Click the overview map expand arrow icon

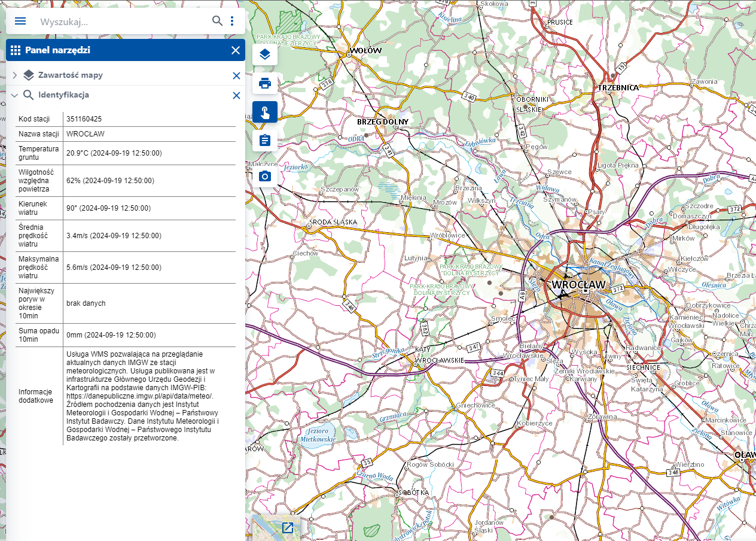click(x=288, y=528)
